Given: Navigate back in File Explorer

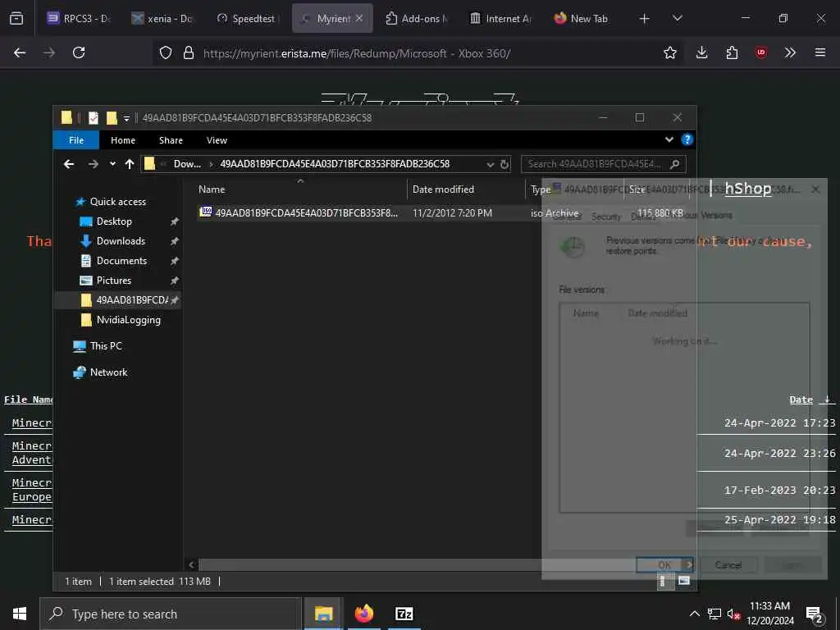Looking at the screenshot, I should (69, 164).
